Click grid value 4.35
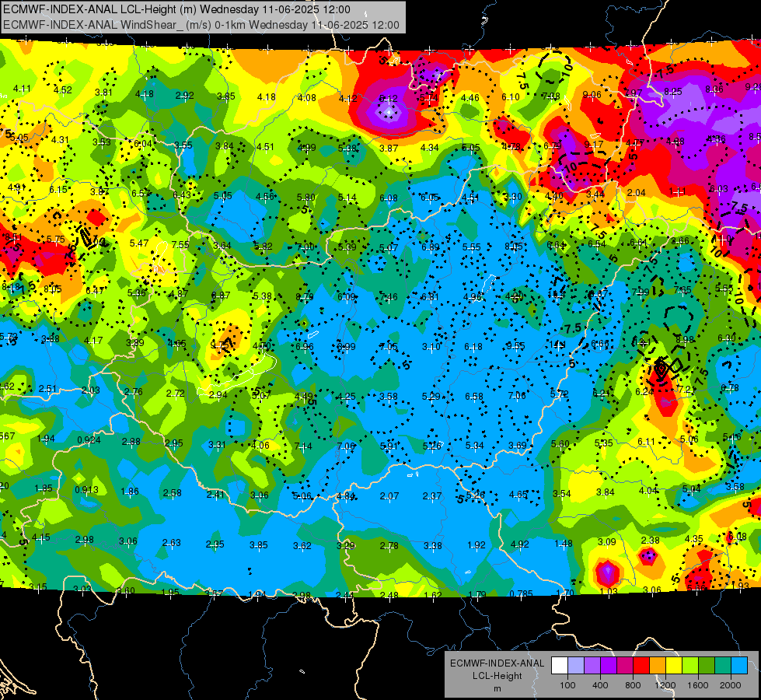 (694, 539)
